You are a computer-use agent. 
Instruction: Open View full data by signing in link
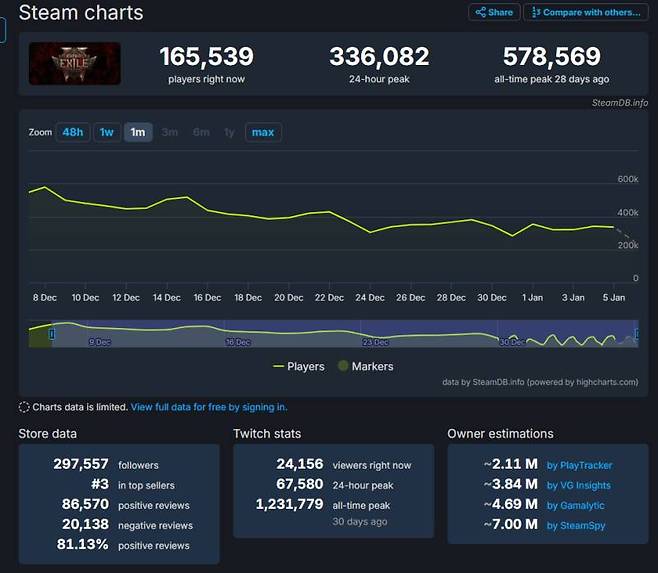[x=209, y=407]
